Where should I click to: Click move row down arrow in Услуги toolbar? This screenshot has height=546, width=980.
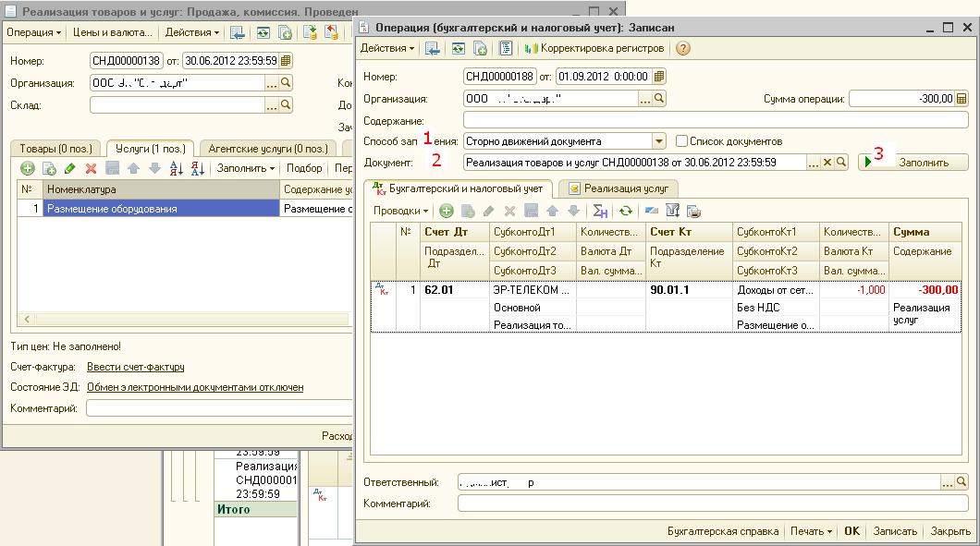(155, 168)
